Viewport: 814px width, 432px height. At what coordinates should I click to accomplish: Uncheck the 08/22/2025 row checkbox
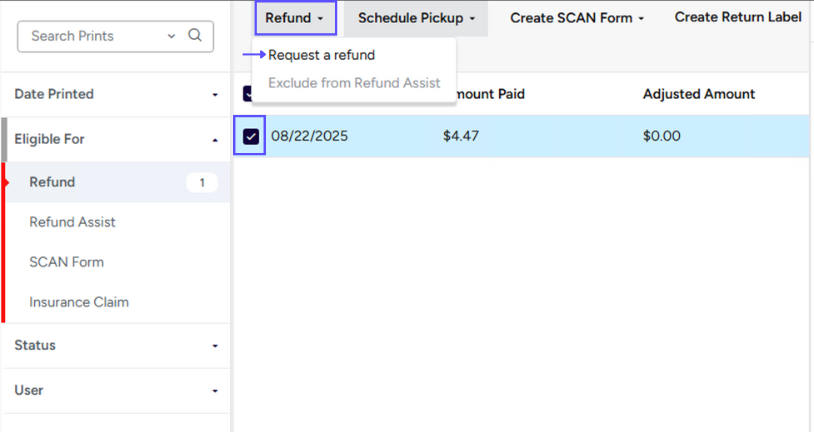coord(251,136)
